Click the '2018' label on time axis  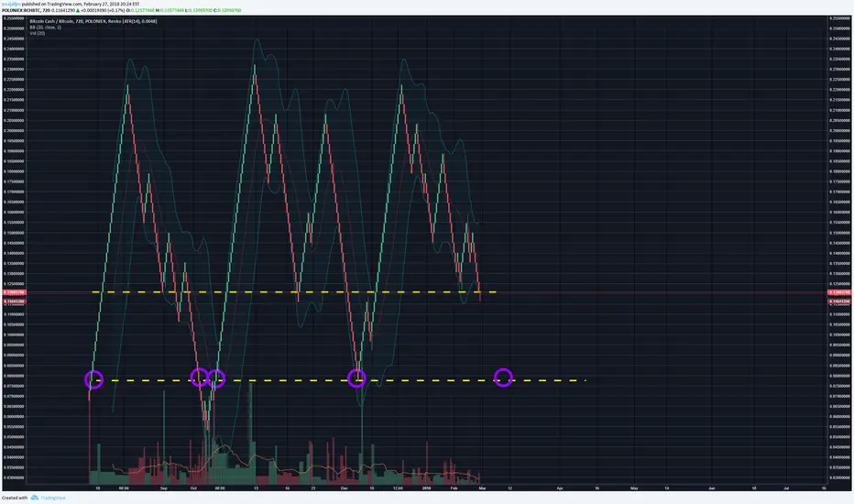click(426, 488)
